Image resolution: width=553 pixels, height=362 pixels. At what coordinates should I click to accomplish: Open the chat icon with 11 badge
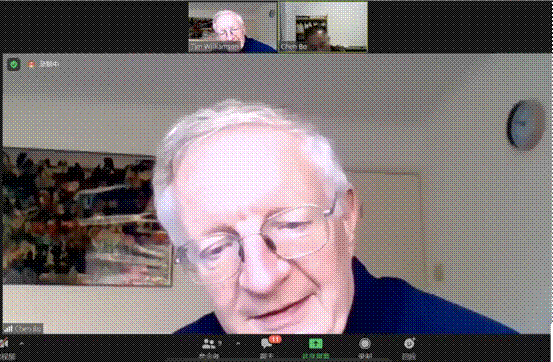pyautogui.click(x=267, y=343)
